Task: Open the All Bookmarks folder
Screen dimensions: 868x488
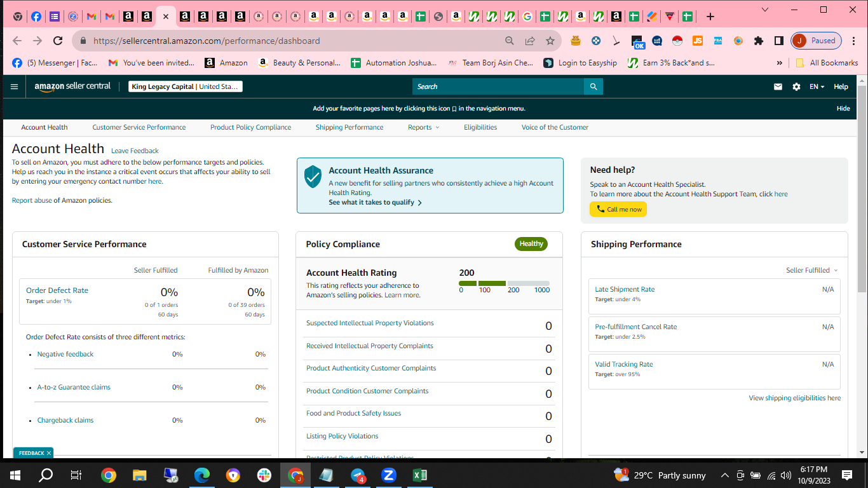Action: pos(826,63)
